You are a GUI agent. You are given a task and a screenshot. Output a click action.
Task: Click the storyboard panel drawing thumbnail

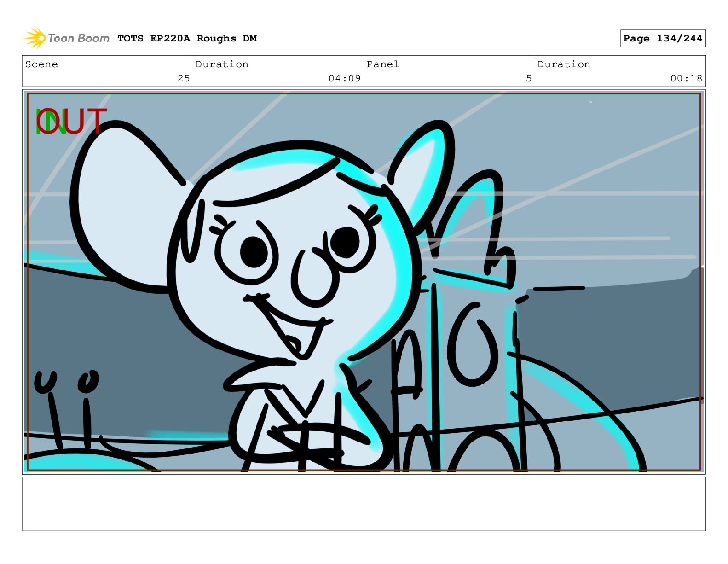click(x=364, y=282)
